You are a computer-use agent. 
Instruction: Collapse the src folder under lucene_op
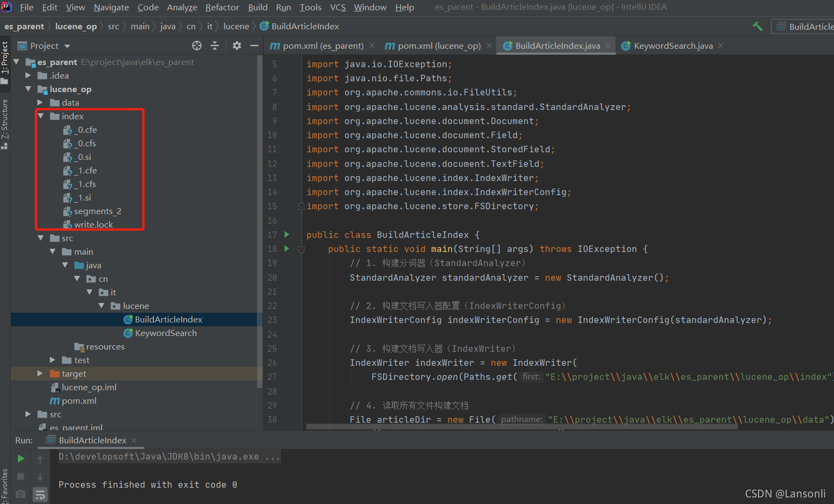[41, 238]
